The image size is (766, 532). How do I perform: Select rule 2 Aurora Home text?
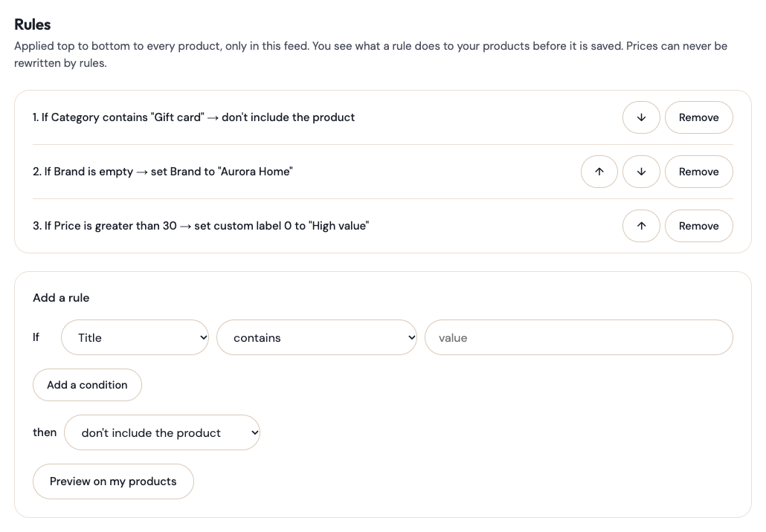[163, 172]
